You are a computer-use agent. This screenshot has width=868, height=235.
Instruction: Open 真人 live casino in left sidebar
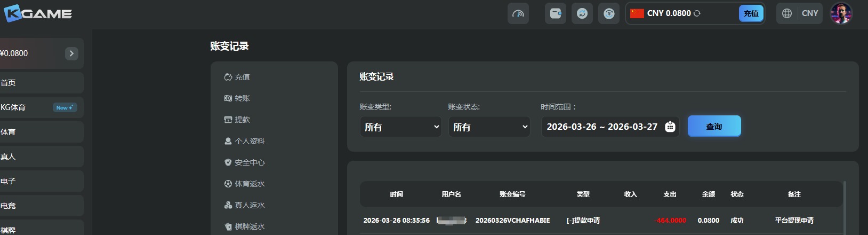(x=42, y=156)
